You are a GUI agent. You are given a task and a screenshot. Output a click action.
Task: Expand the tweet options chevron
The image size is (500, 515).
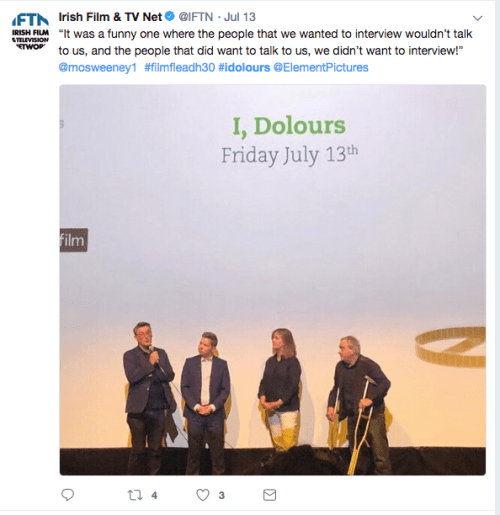[x=478, y=18]
